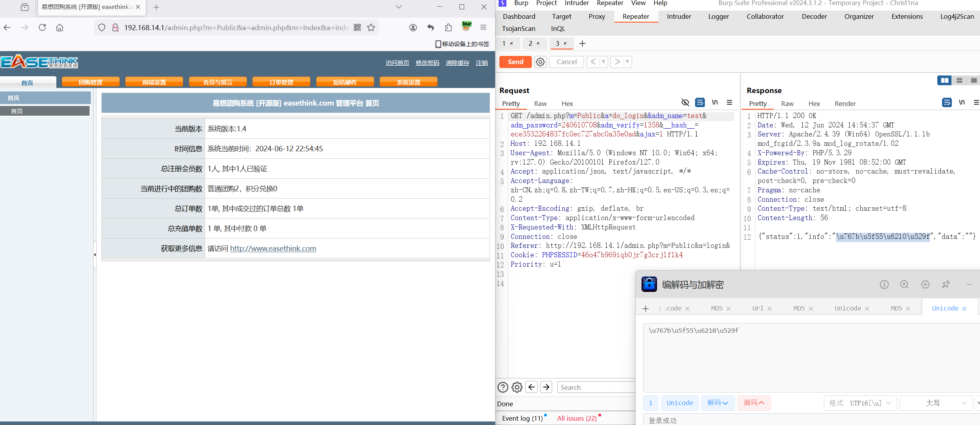Pin the 编解码与加解密 window
The image size is (980, 425).
[x=946, y=284]
